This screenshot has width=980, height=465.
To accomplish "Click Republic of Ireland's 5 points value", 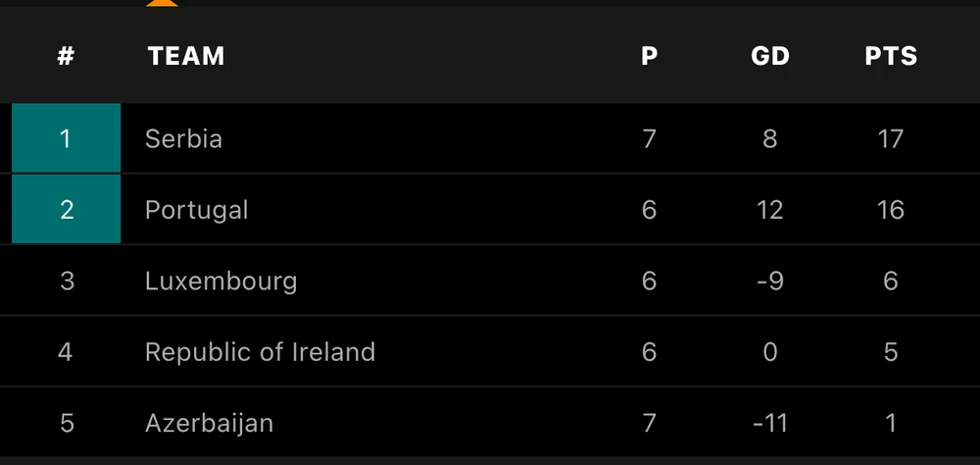I will [891, 352].
